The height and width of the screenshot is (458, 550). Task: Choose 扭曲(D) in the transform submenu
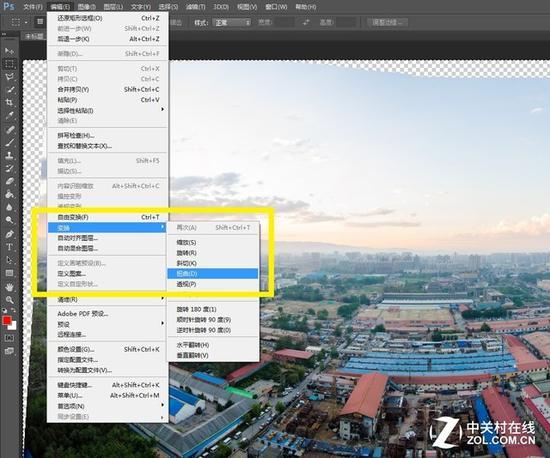tap(213, 274)
